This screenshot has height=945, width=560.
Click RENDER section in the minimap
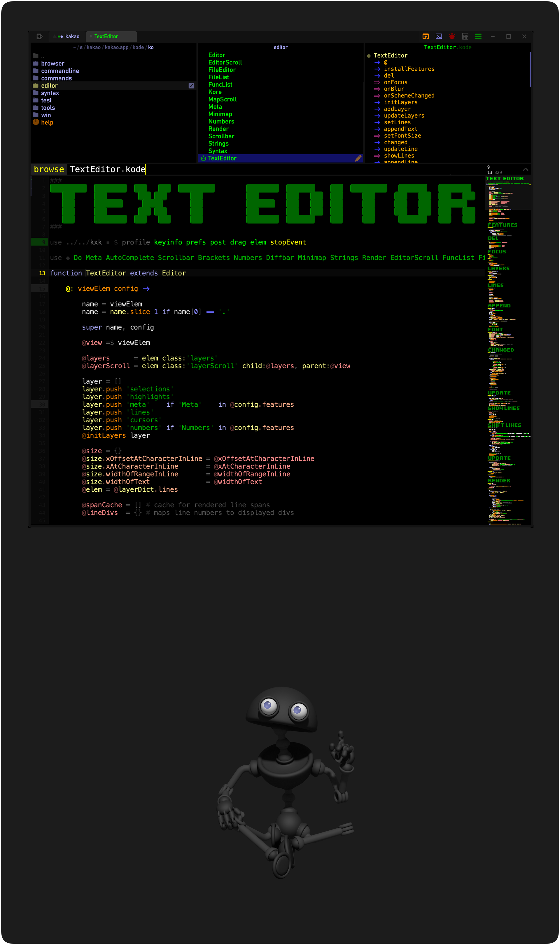(499, 481)
